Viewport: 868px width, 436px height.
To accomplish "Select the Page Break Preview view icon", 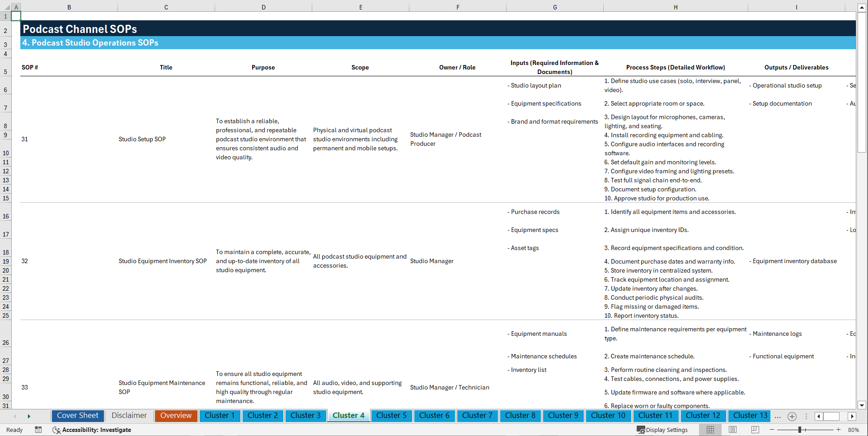I will pos(755,430).
